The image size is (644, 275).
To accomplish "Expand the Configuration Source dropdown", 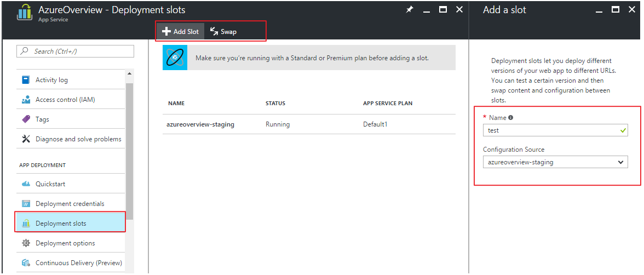I will 555,162.
